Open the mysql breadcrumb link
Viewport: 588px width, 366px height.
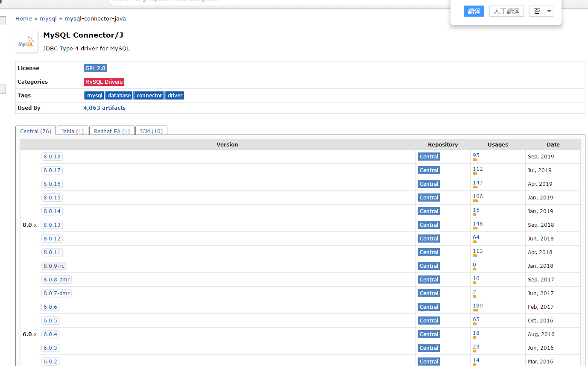coord(48,18)
